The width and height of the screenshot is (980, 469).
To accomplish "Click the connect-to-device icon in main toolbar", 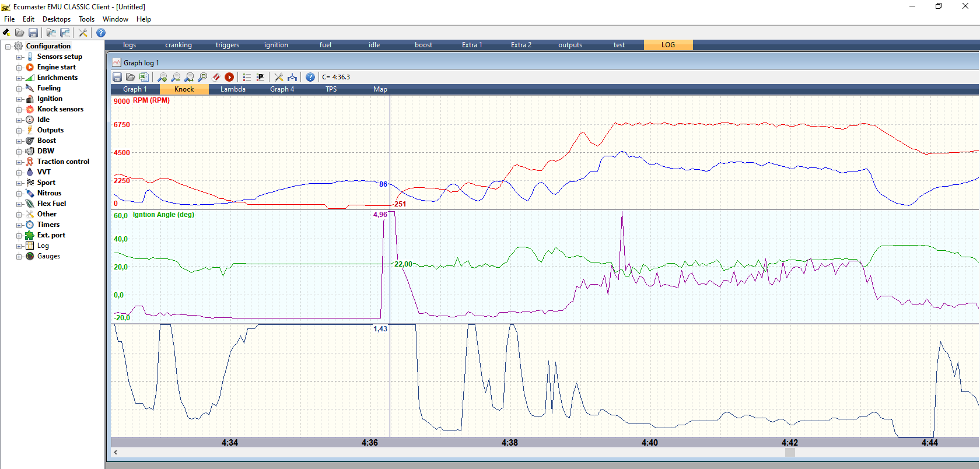I will [6, 33].
